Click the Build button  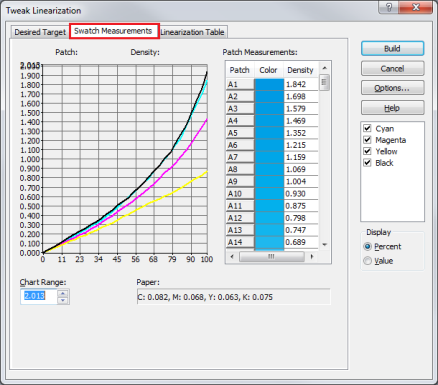click(392, 49)
